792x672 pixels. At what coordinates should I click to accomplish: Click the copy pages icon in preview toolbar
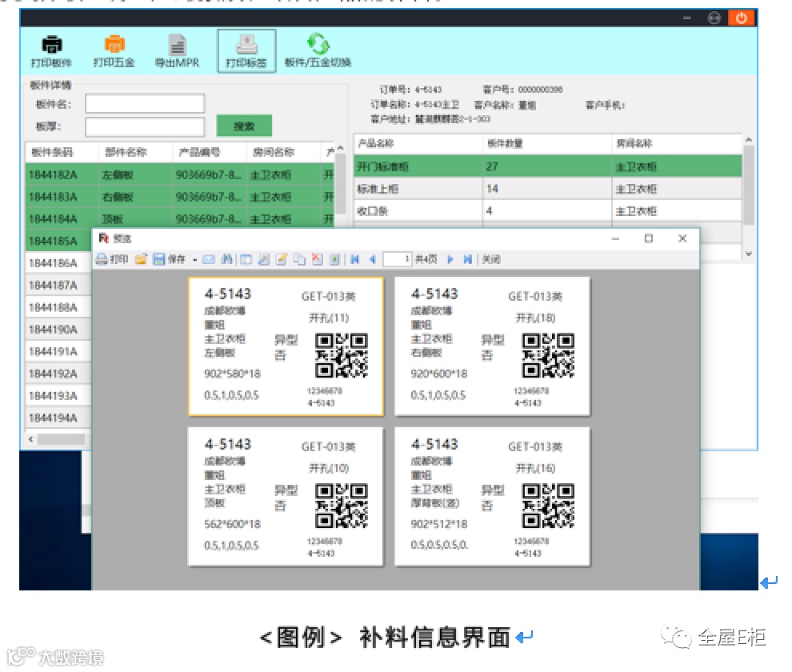tap(299, 260)
